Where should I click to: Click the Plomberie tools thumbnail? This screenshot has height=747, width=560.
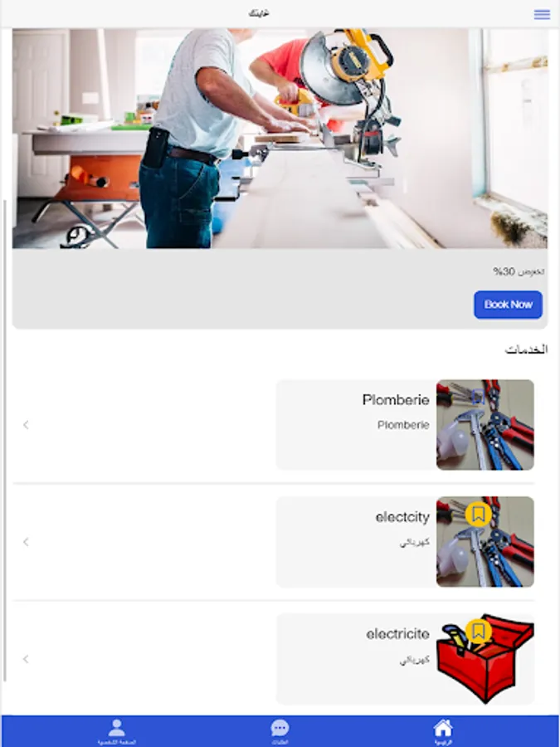coord(485,424)
